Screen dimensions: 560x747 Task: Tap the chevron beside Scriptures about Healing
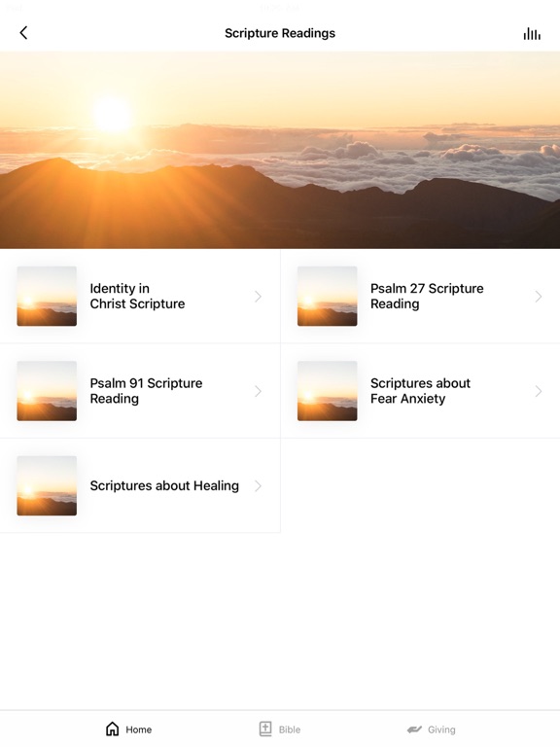click(258, 486)
